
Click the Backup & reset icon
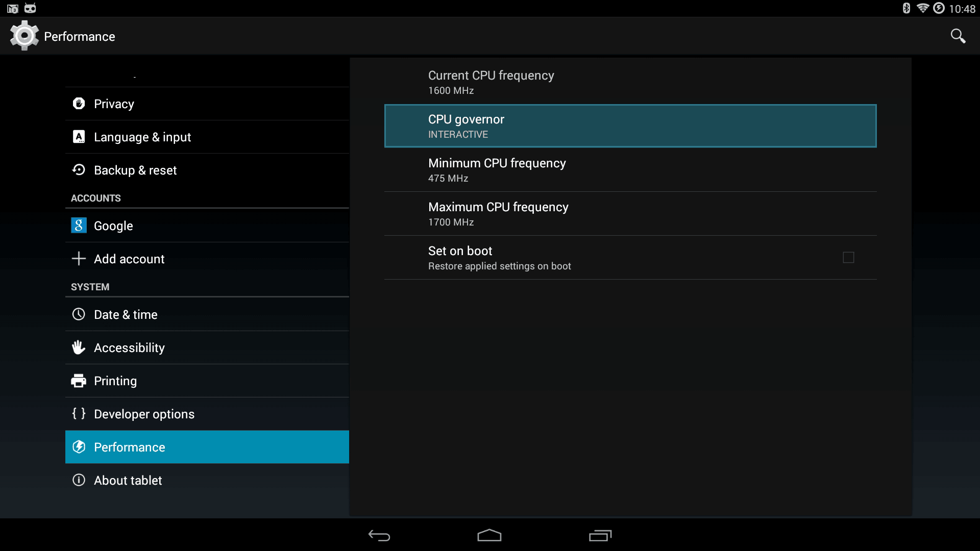79,169
